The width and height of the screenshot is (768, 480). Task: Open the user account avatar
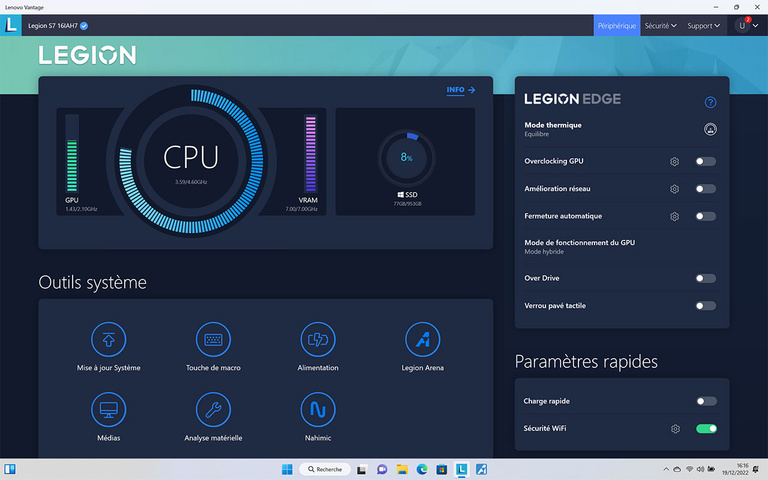point(742,26)
